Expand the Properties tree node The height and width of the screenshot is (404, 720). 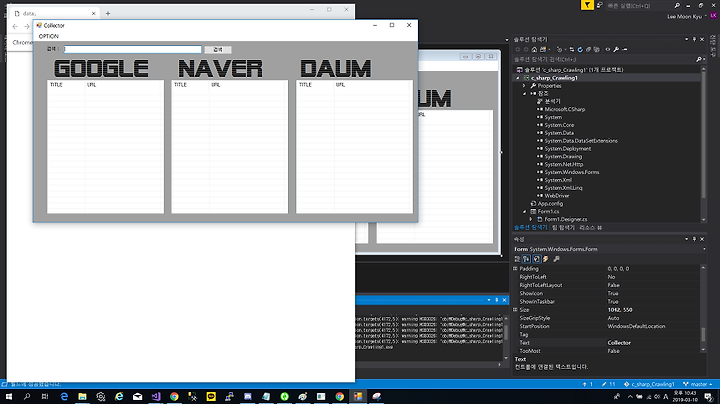tap(524, 86)
